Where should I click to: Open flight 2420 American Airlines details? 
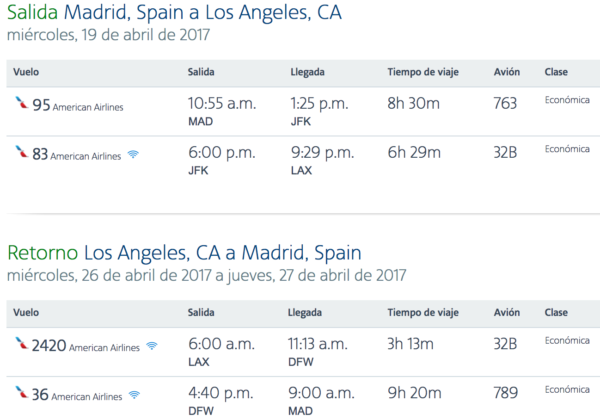pyautogui.click(x=86, y=346)
